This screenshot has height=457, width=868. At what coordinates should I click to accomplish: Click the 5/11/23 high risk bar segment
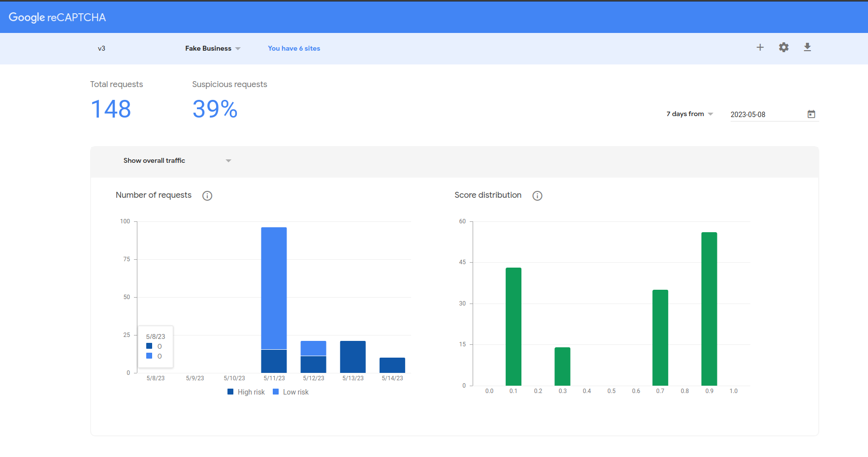click(x=274, y=361)
